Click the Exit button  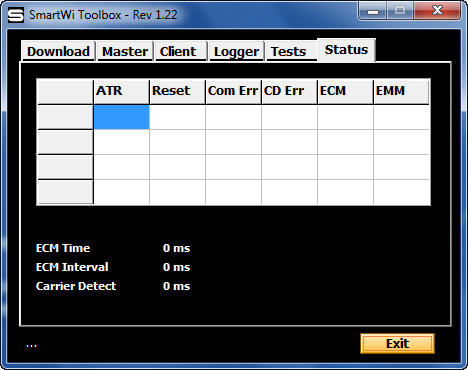click(x=397, y=344)
